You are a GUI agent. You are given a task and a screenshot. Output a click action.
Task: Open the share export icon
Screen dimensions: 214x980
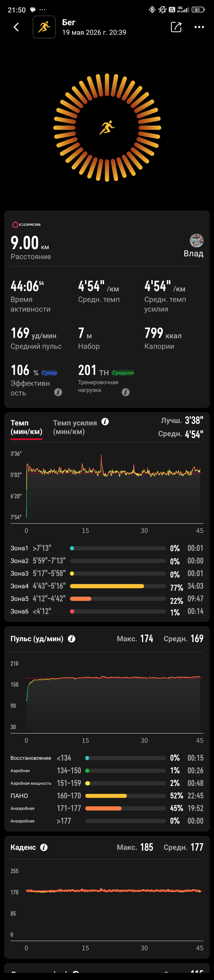pos(176,27)
